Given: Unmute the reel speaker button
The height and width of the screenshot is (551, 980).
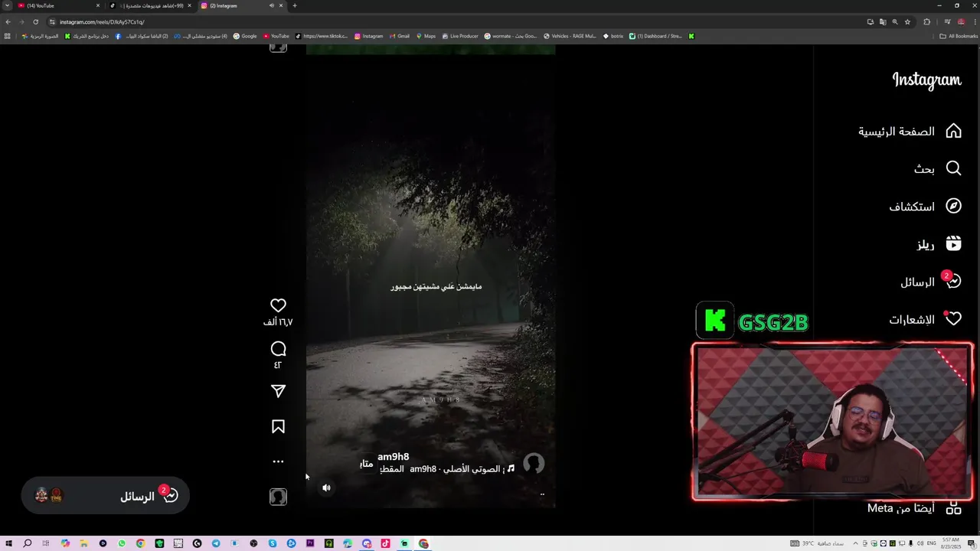Looking at the screenshot, I should (x=326, y=487).
